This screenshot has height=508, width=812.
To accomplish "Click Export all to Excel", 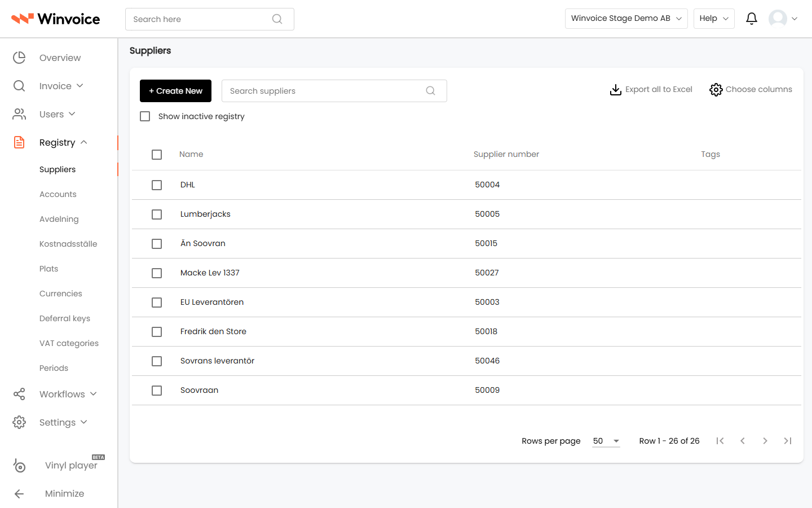I will click(x=659, y=89).
